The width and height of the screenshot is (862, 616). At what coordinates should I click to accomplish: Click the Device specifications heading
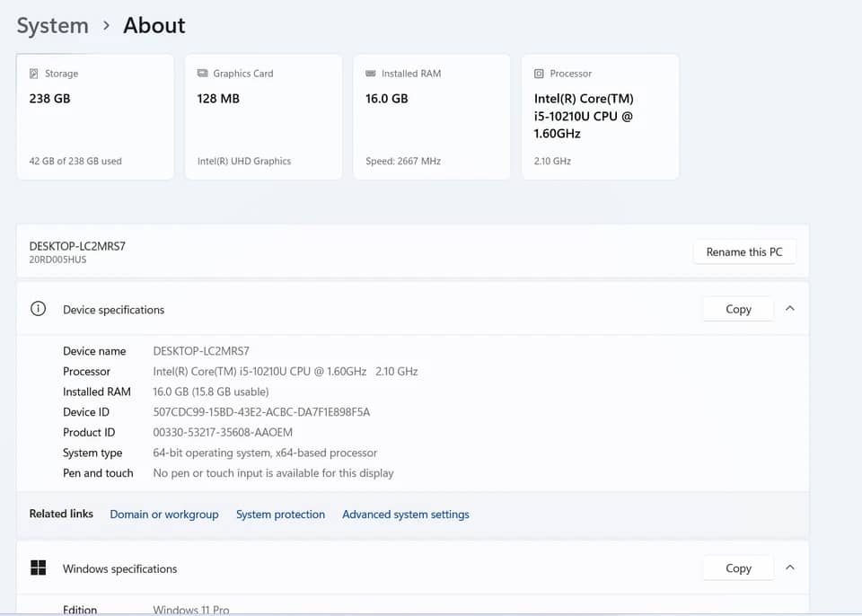[113, 310]
